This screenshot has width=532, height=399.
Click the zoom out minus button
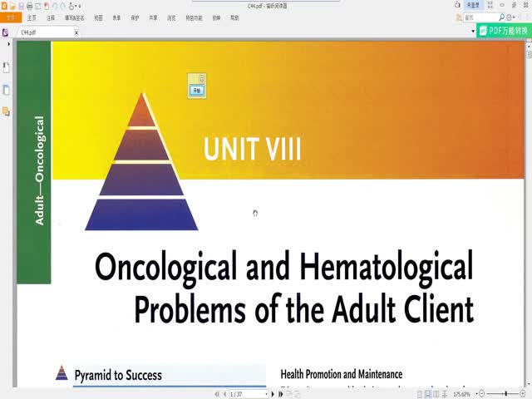(x=480, y=393)
